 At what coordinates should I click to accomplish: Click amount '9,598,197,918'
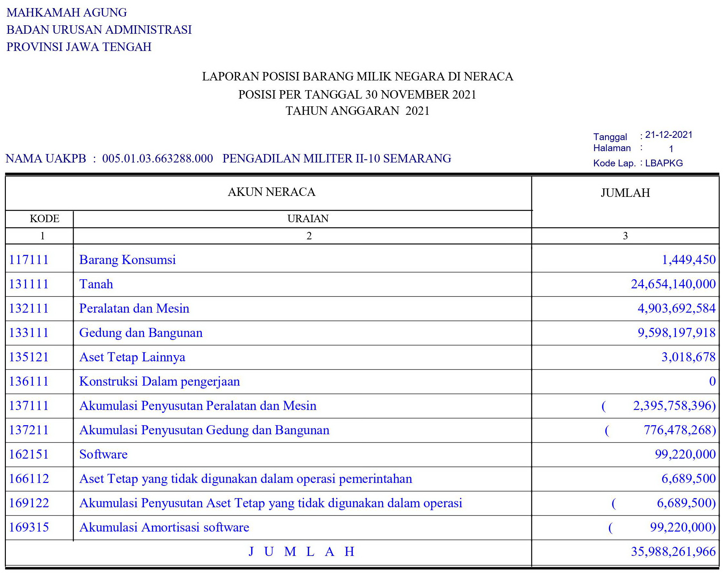(676, 332)
